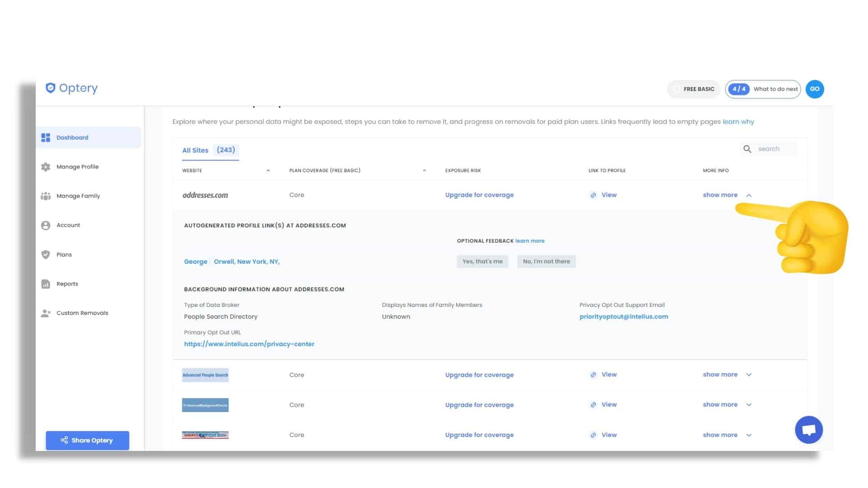This screenshot has width=868, height=488.
Task: Click the addresses.com site logo
Action: pos(205,195)
